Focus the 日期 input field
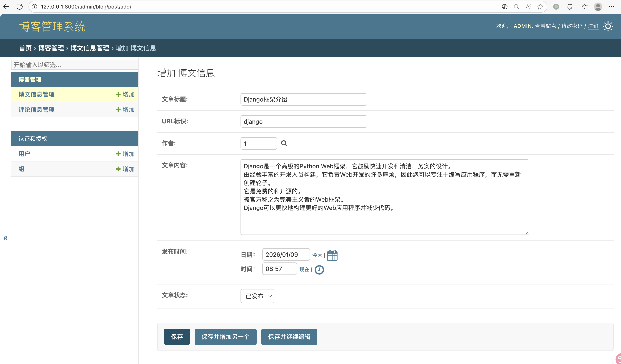621x364 pixels. pos(286,255)
